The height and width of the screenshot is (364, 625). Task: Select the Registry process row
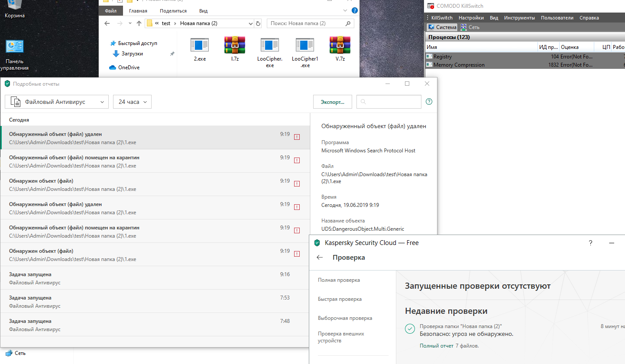click(525, 57)
